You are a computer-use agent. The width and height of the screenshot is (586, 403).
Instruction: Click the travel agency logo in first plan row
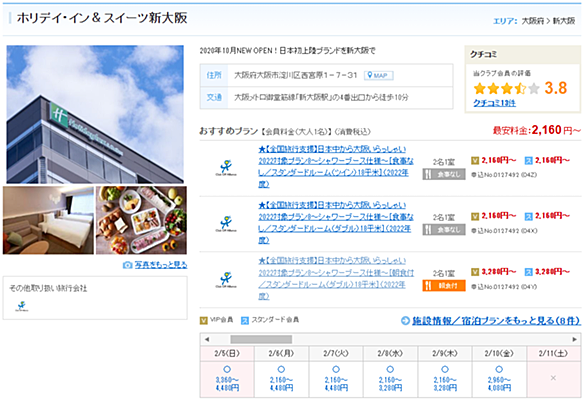coord(226,168)
